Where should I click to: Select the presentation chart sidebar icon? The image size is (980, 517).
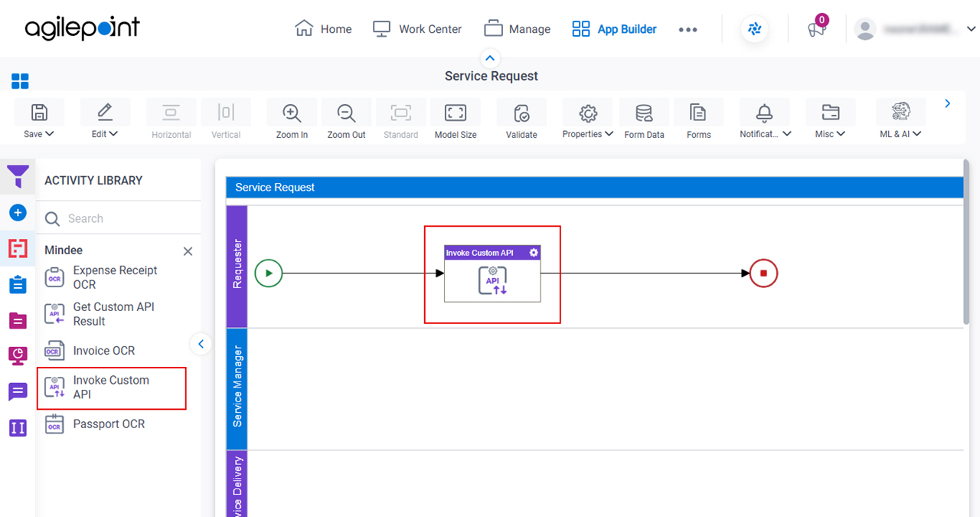tap(18, 355)
